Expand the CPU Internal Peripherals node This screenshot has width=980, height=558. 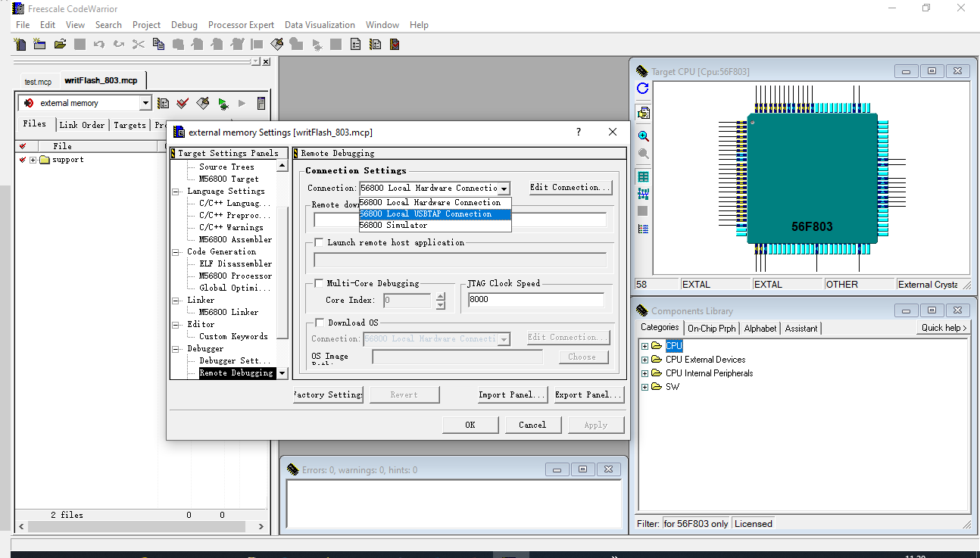645,373
